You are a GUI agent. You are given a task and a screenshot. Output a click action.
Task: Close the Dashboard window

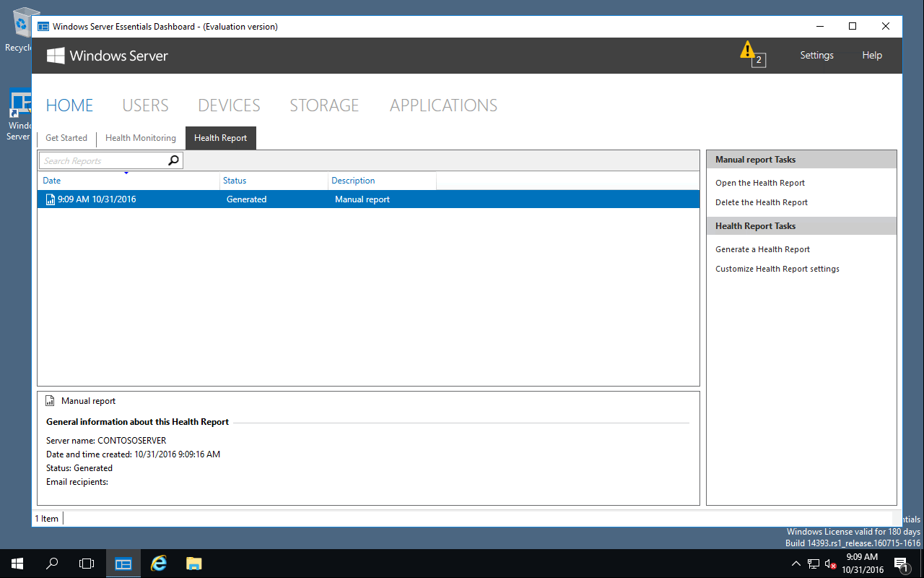[x=886, y=26]
